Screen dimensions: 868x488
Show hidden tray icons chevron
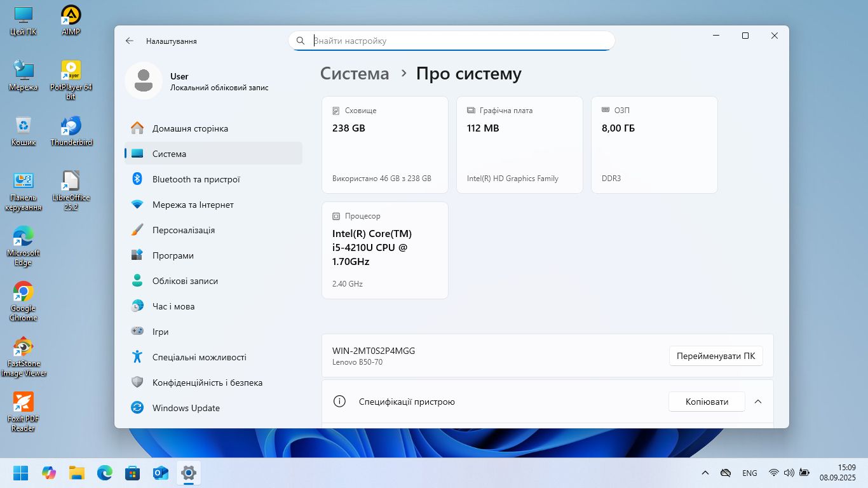tap(705, 473)
